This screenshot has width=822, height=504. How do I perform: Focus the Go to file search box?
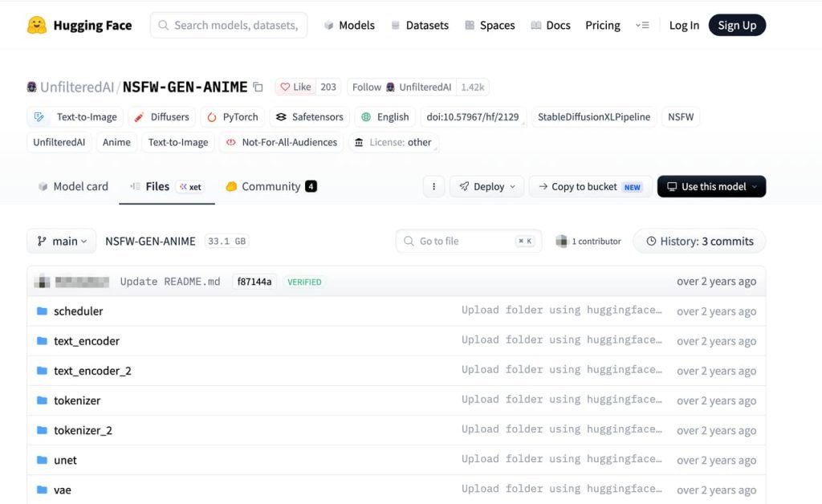(x=469, y=241)
